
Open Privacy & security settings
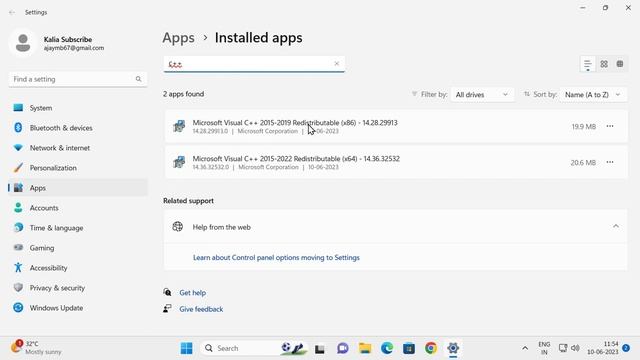click(x=78, y=288)
